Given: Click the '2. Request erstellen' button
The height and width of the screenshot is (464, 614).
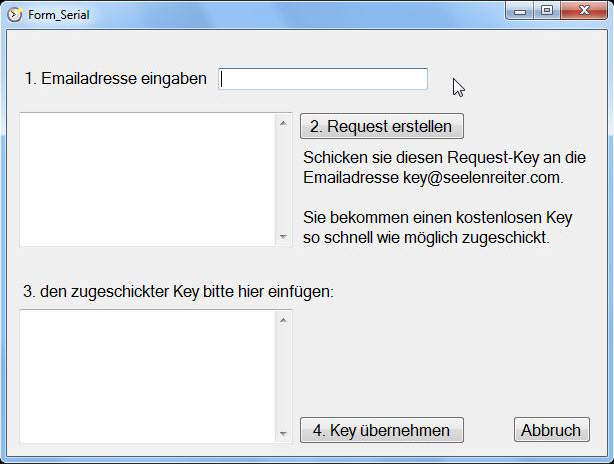Looking at the screenshot, I should [x=382, y=126].
